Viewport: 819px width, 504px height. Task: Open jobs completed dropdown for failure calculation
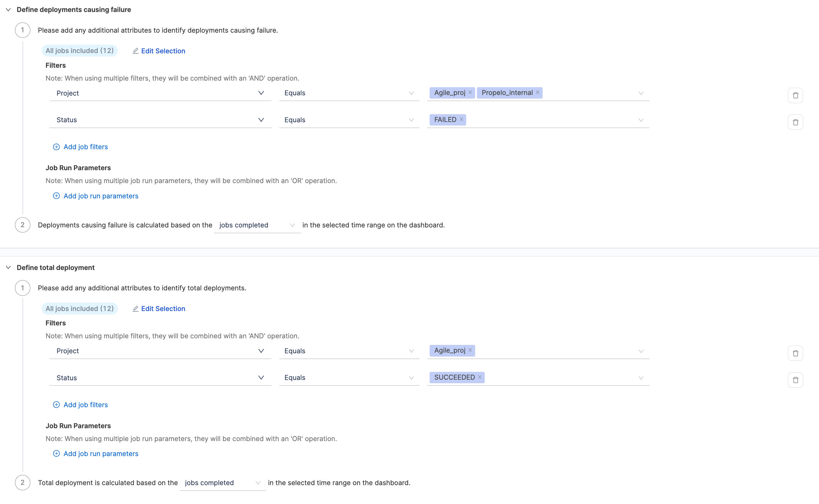tap(257, 225)
